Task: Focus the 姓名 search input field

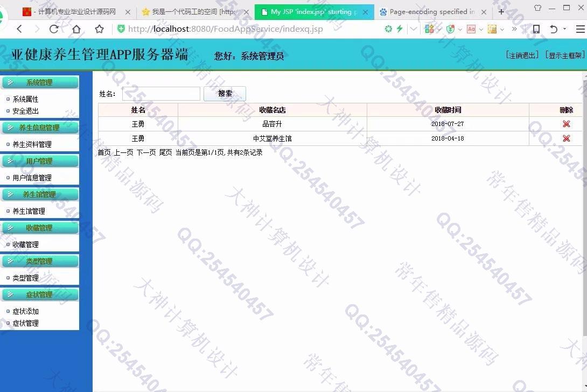Action: tap(161, 94)
